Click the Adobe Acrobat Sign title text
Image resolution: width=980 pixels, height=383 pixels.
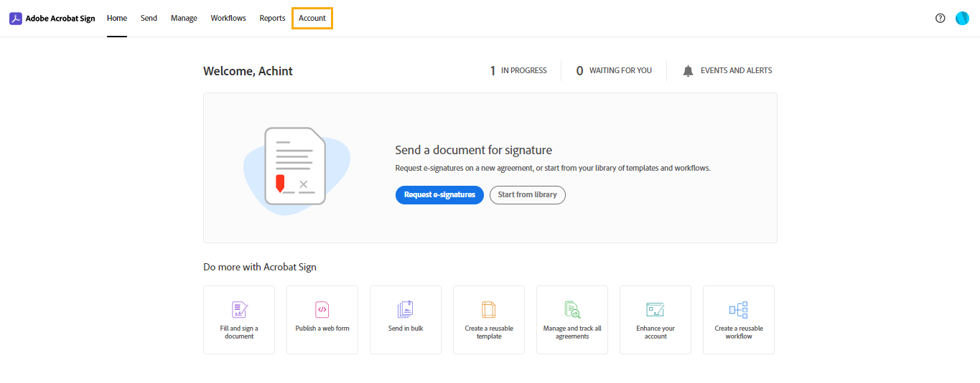coord(60,19)
